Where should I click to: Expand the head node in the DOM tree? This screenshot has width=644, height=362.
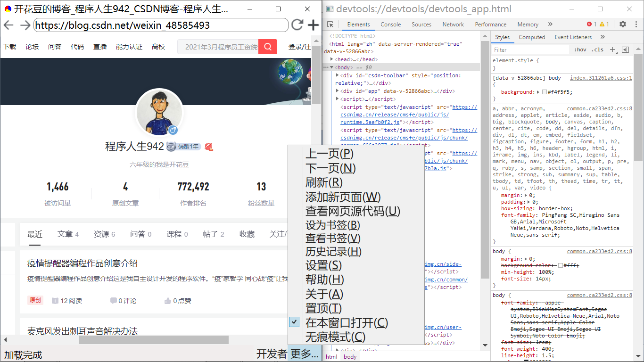[332, 59]
